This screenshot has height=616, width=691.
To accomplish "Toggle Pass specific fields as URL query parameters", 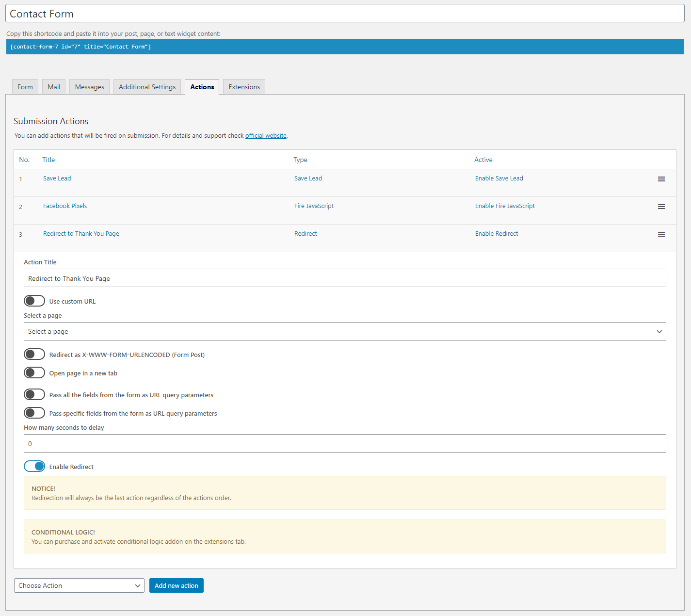I will [34, 413].
